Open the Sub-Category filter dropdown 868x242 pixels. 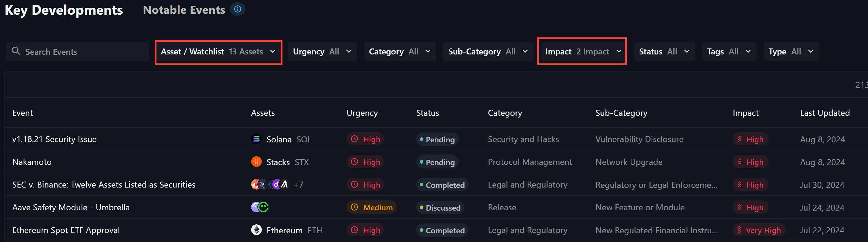tap(488, 51)
